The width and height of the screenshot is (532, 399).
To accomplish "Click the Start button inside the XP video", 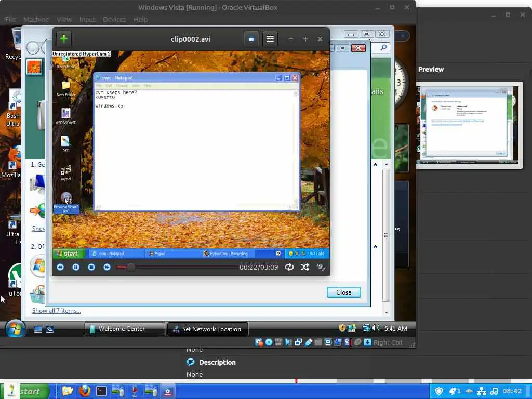I will [68, 254].
